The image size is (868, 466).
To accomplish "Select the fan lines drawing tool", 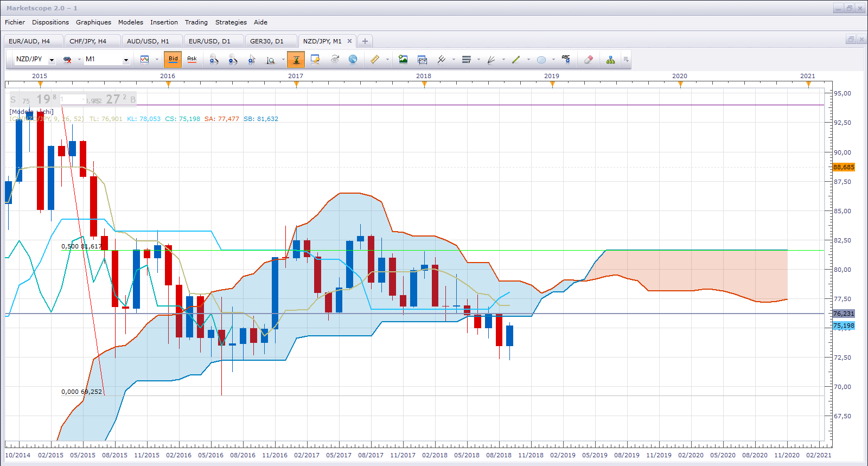I will click(x=492, y=60).
